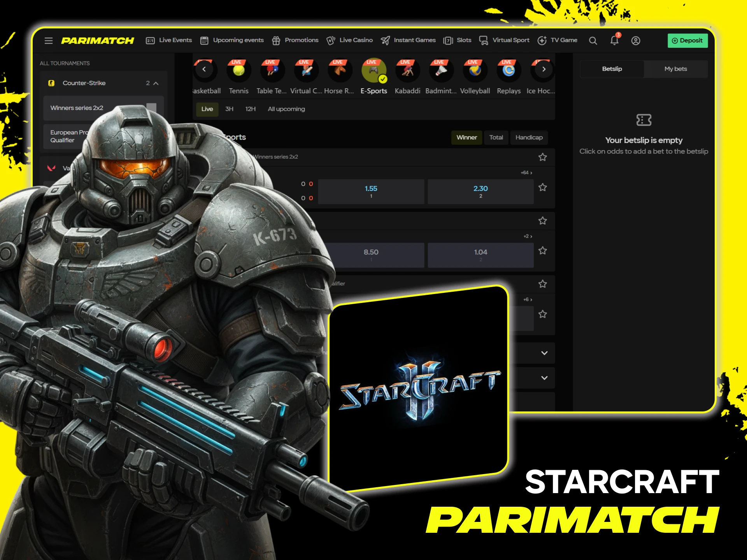Open the Slots section icon
The width and height of the screenshot is (747, 560).
[x=448, y=40]
